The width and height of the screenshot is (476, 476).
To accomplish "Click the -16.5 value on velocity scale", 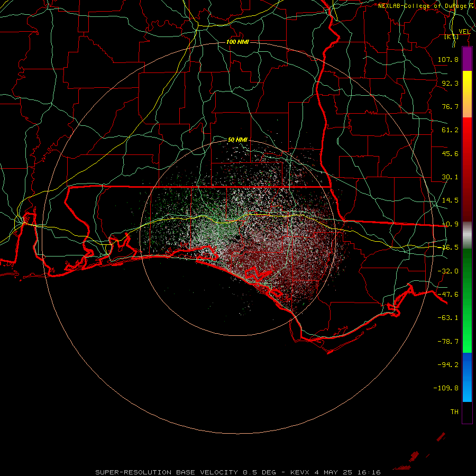I will 450,248.
